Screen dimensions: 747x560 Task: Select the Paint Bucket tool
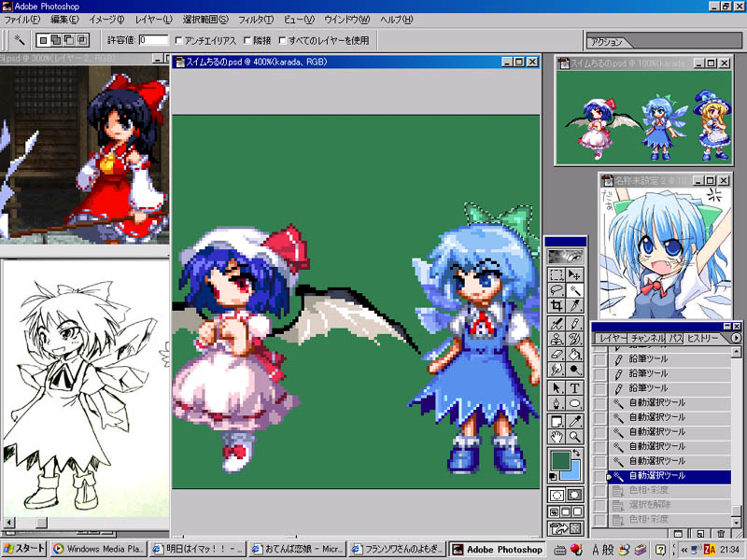[x=574, y=355]
